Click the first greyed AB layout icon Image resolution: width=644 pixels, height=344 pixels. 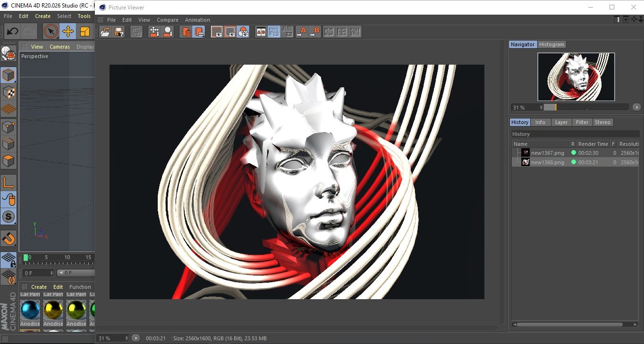point(329,32)
